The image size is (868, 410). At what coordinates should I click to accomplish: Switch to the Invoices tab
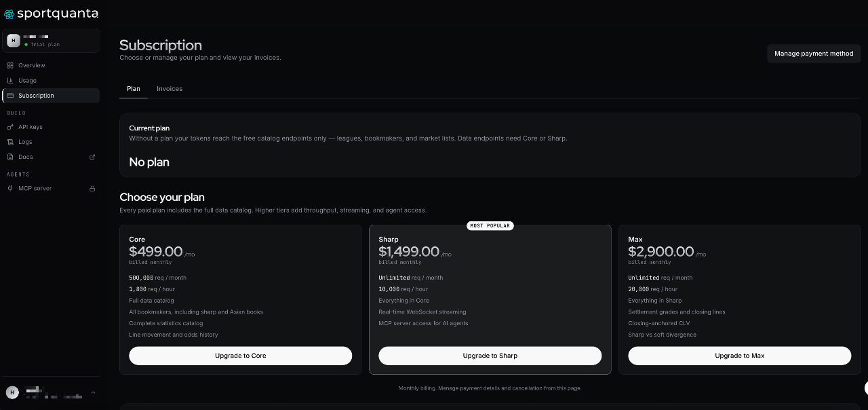170,89
